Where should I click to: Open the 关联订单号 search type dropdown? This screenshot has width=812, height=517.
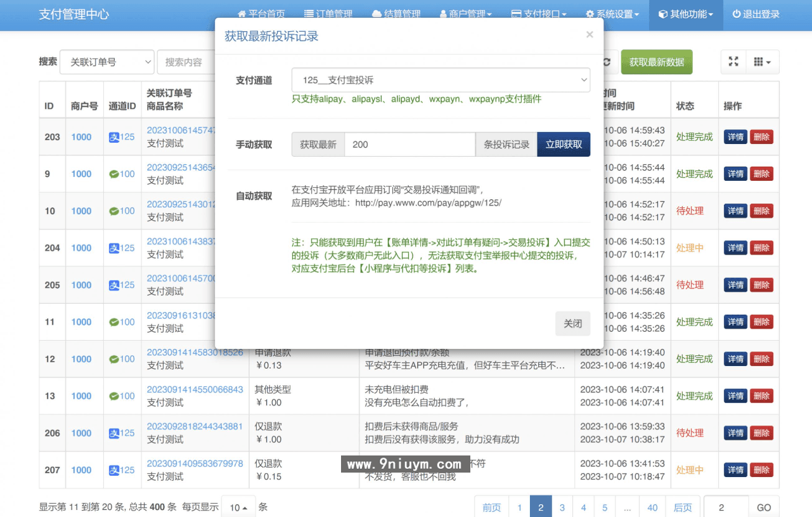click(106, 62)
